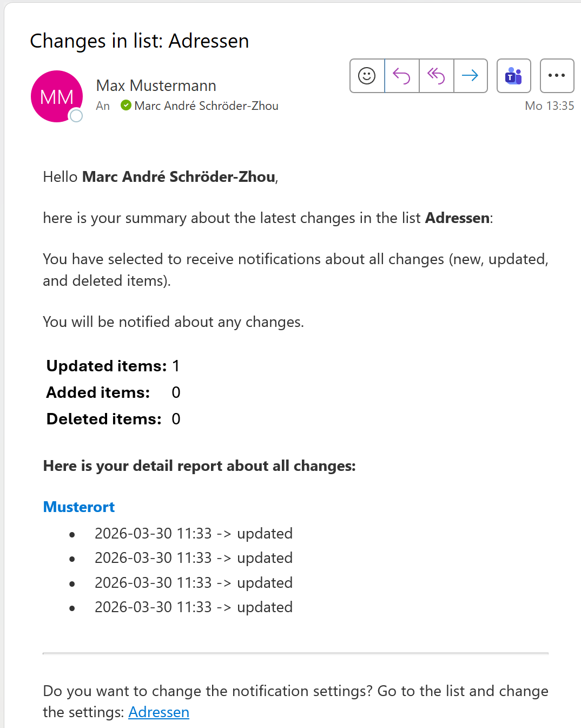Open the reaction smiley picker

367,76
